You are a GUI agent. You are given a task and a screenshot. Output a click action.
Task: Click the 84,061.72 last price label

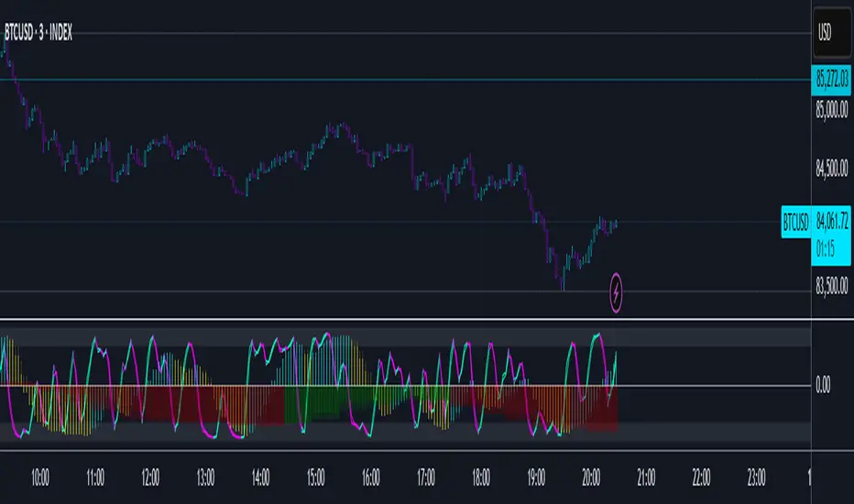832,221
